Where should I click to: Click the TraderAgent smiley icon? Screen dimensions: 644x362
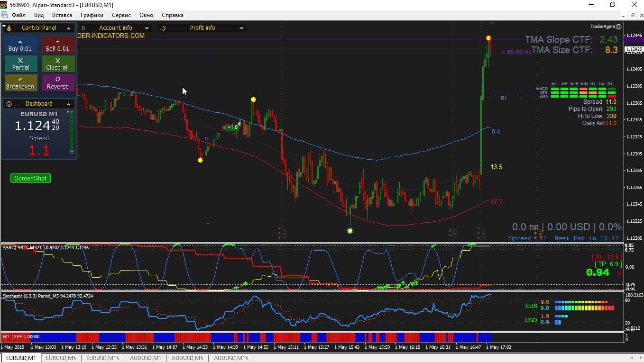(x=618, y=27)
